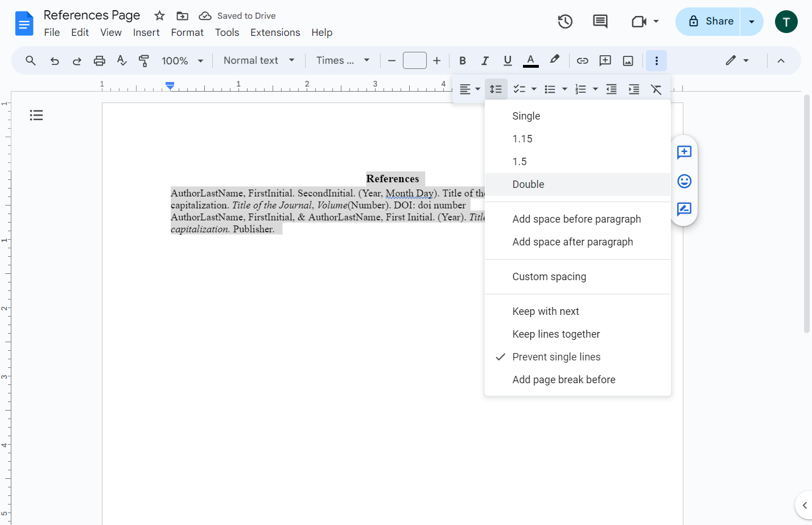Image resolution: width=812 pixels, height=525 pixels.
Task: Open text color picker
Action: (x=530, y=60)
